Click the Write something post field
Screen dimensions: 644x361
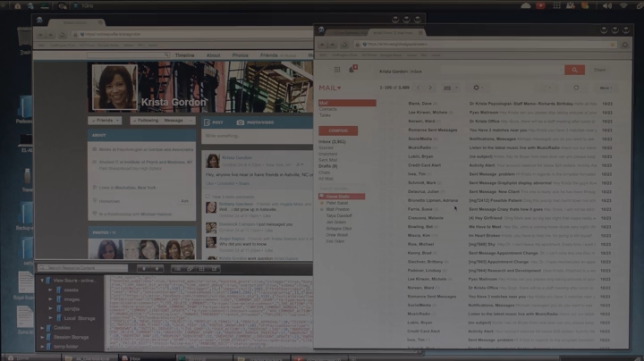coord(257,136)
